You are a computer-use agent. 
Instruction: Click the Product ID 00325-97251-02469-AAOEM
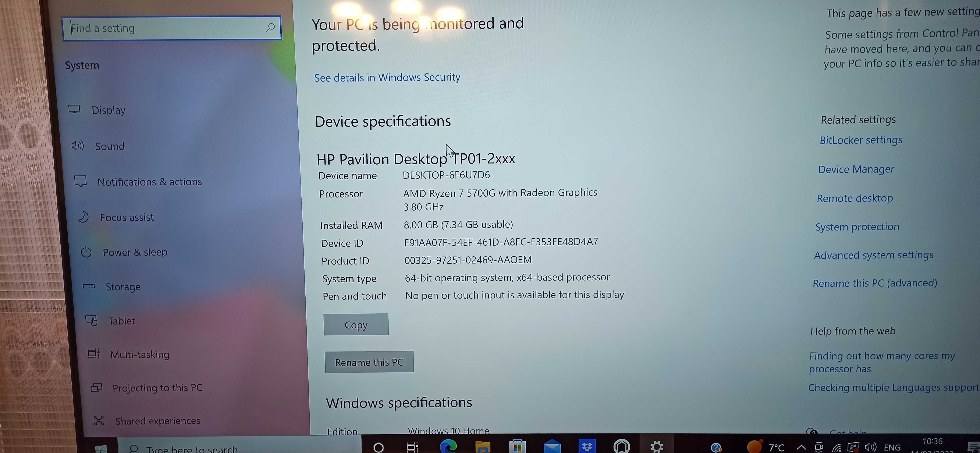pyautogui.click(x=468, y=260)
